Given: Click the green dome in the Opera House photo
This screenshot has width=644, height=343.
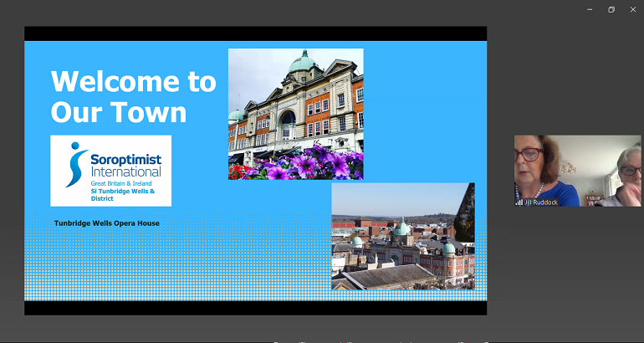Looking at the screenshot, I should point(300,62).
